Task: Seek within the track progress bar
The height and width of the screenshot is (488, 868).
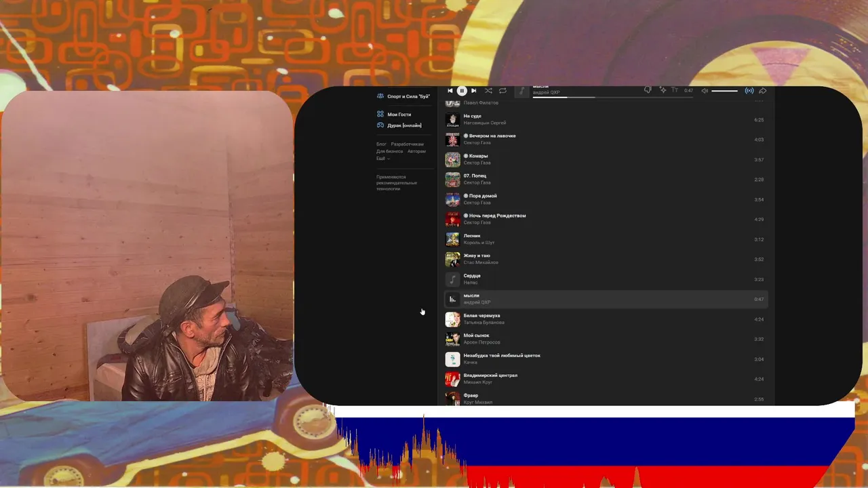Action: coord(612,97)
